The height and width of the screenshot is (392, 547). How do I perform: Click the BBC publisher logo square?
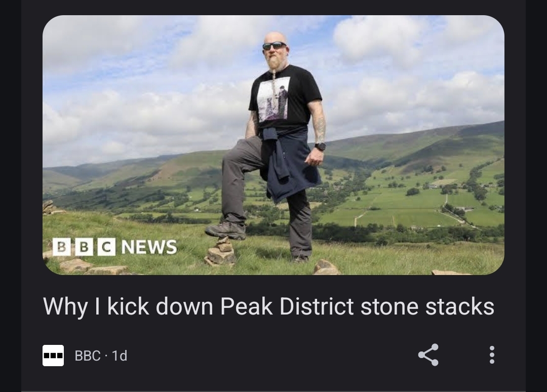pyautogui.click(x=53, y=356)
